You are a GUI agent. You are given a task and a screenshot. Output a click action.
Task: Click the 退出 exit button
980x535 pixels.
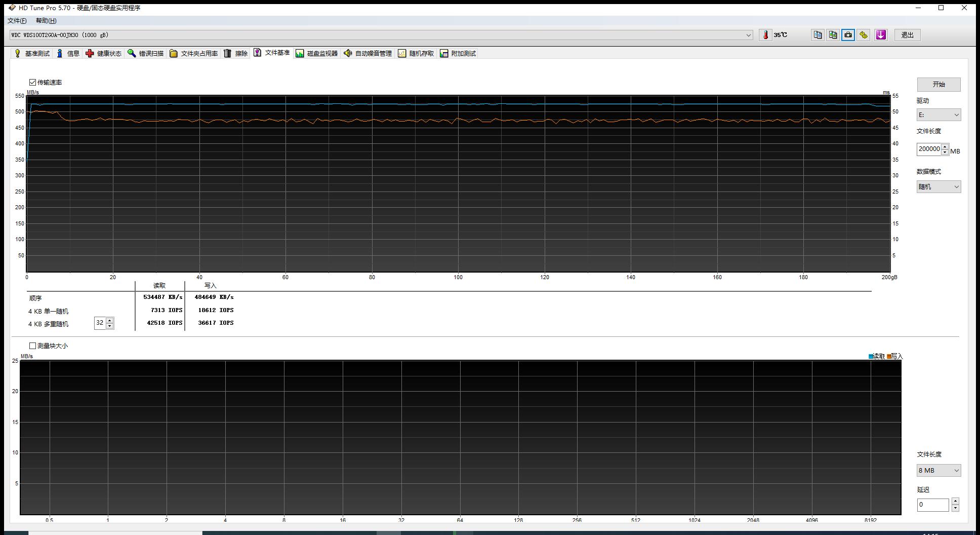tap(907, 35)
